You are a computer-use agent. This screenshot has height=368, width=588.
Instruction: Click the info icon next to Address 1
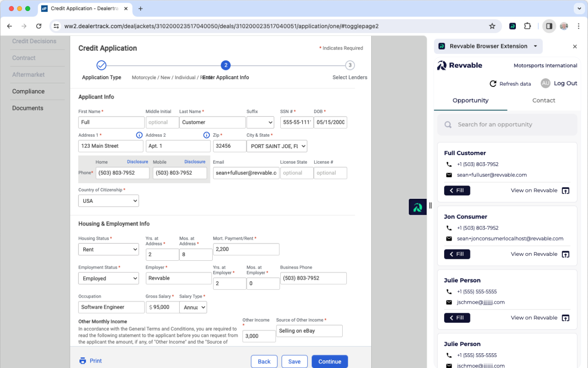click(139, 135)
